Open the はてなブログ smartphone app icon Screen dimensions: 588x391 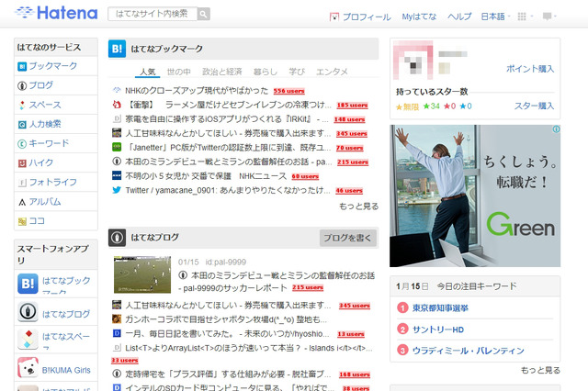[28, 311]
